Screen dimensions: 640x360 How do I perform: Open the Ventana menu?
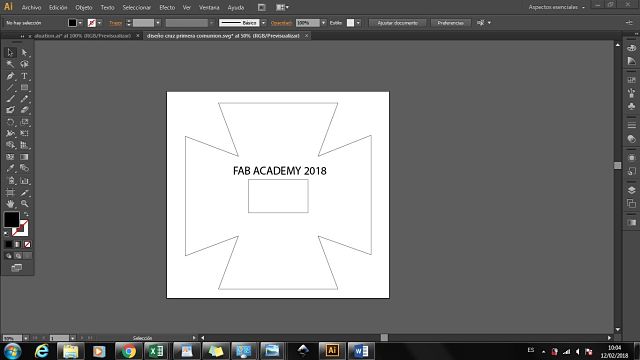(x=209, y=7)
